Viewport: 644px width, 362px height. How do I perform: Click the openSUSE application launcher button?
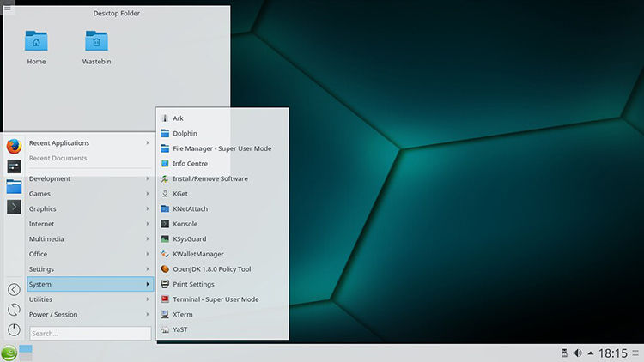[x=9, y=353]
